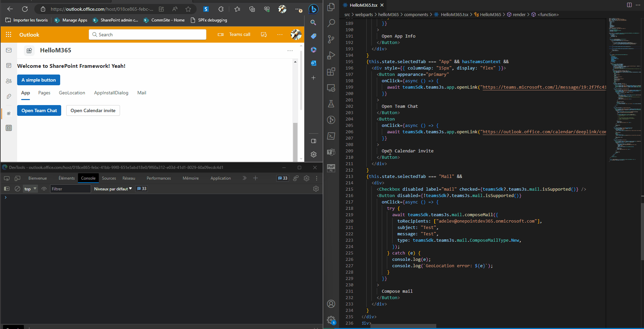Toggle DevTools inspect element tool

[7, 178]
